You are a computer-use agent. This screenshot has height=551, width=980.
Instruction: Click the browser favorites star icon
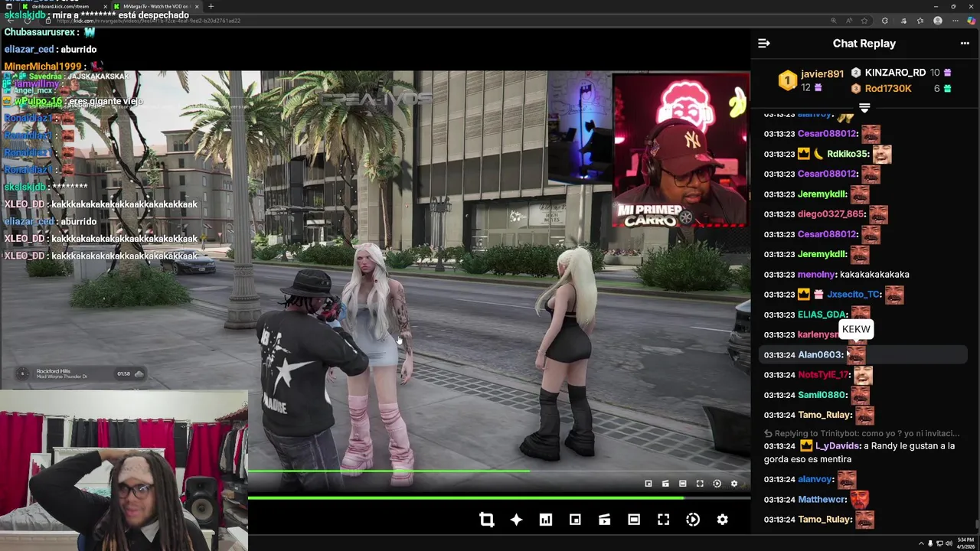point(864,21)
